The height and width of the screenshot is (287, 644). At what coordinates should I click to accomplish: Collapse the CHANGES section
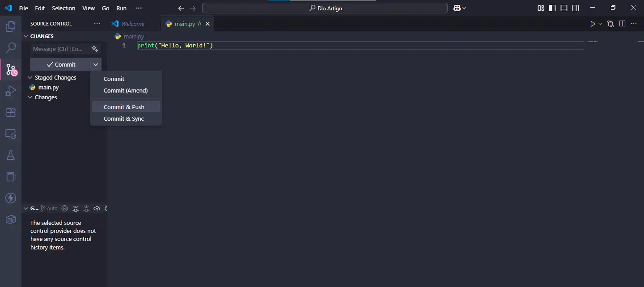pos(26,36)
